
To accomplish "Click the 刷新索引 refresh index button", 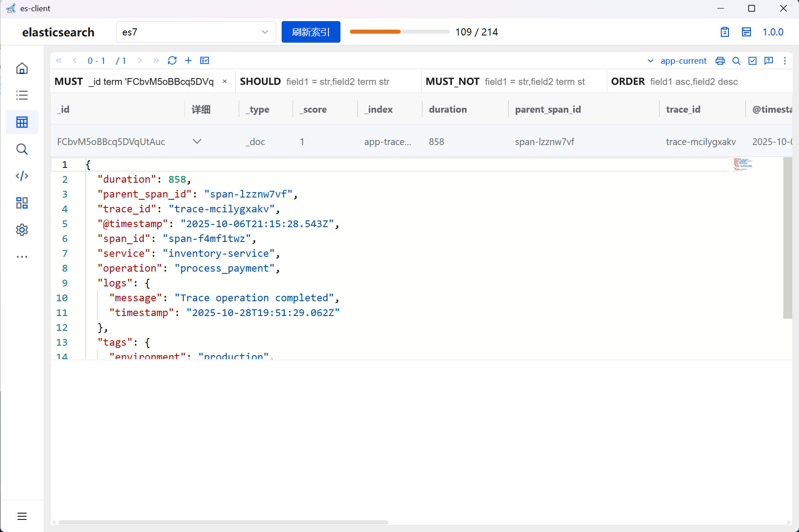I will (x=311, y=32).
